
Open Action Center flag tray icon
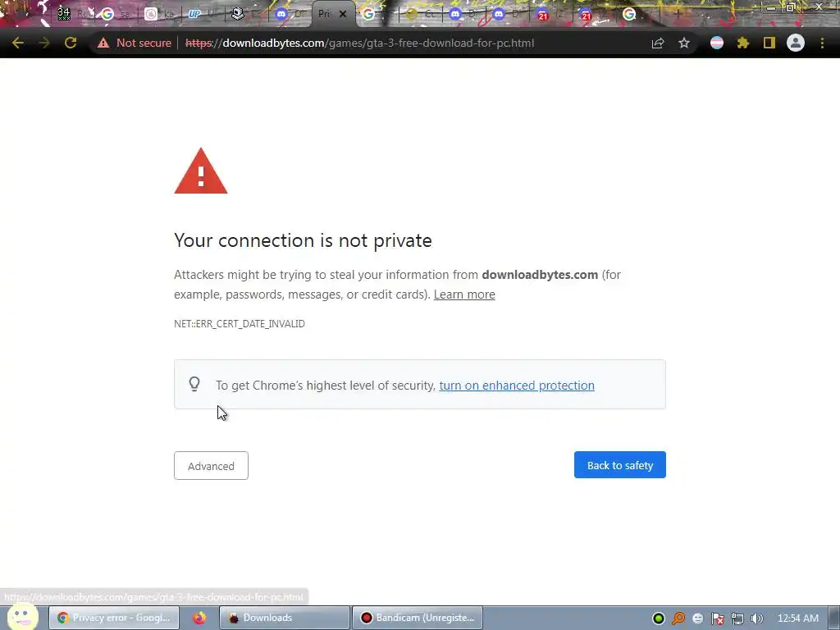[717, 619]
